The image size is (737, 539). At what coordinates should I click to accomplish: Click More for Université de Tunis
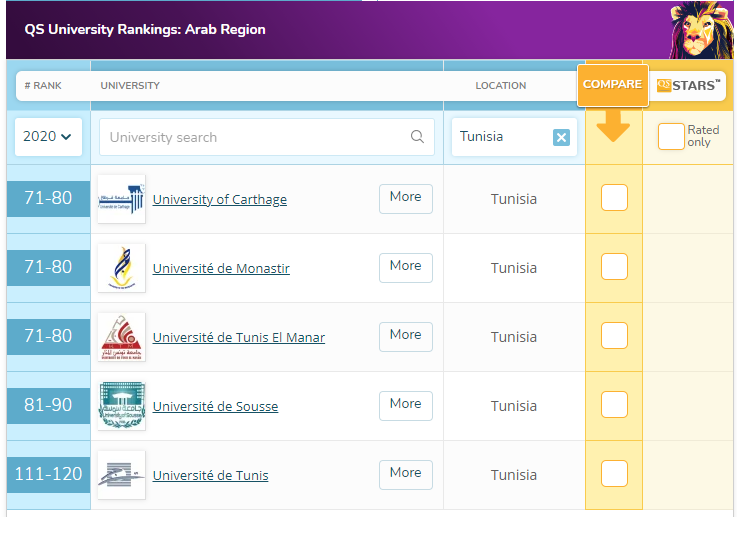406,475
